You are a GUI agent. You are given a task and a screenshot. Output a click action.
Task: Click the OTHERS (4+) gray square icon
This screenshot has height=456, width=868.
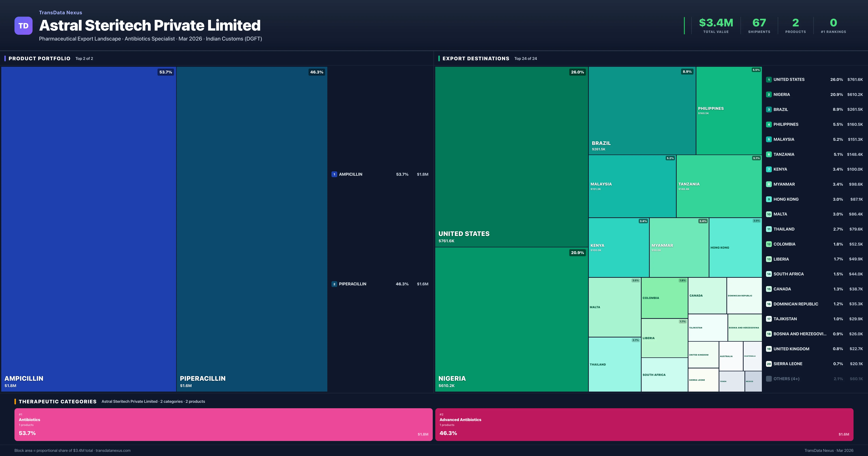pyautogui.click(x=769, y=379)
